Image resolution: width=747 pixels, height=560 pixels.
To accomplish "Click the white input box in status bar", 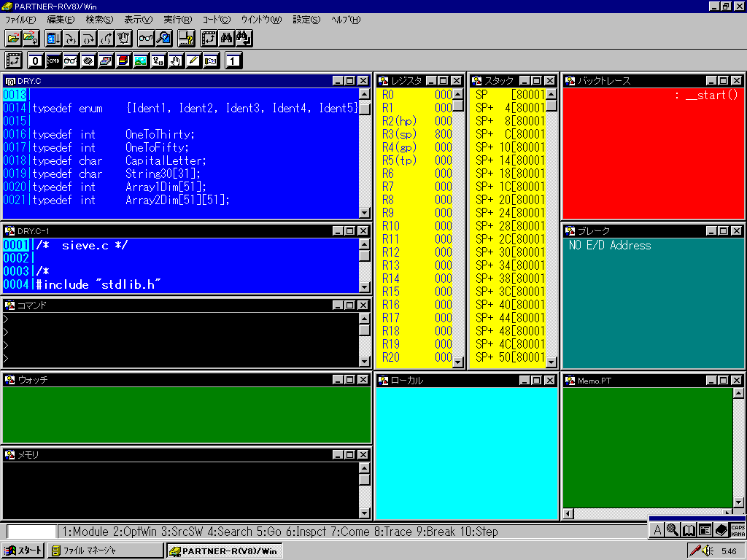I will click(x=31, y=532).
